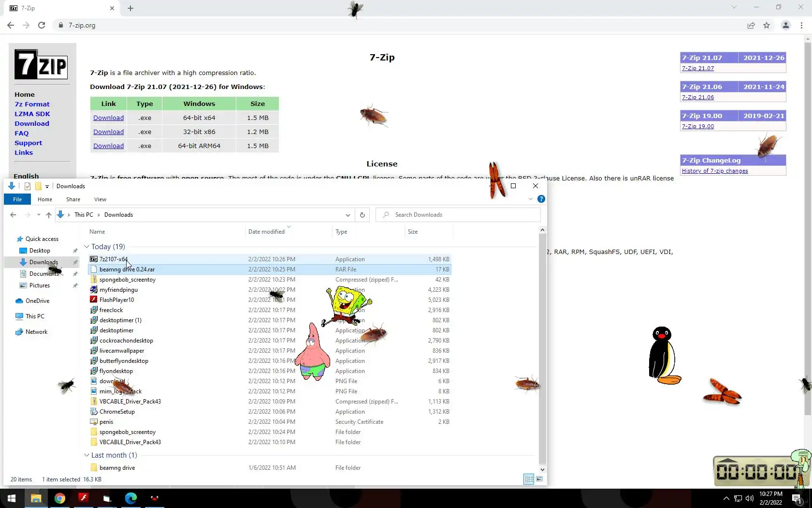Open the 7z Format page link

pyautogui.click(x=32, y=105)
